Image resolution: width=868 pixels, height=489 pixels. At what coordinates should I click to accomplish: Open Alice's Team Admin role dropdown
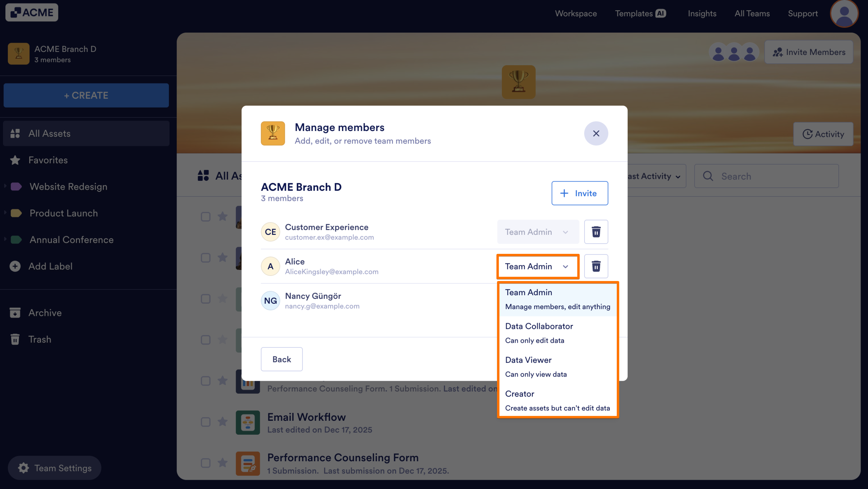click(x=538, y=267)
